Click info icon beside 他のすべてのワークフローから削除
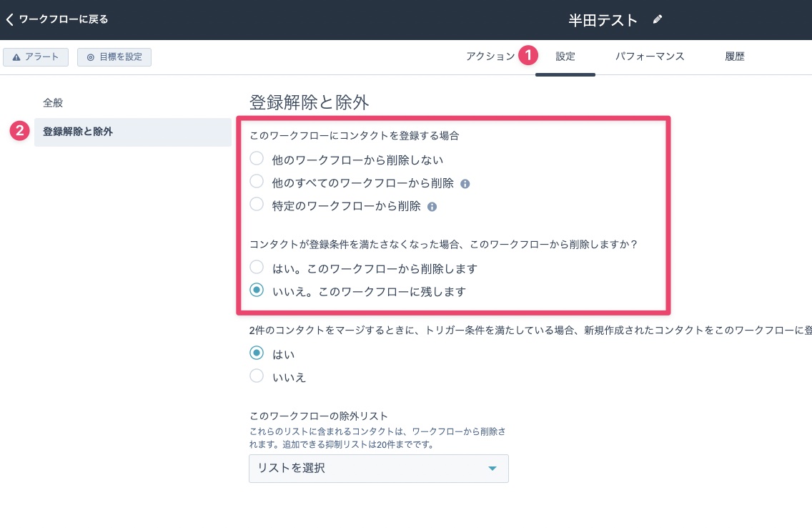 [x=465, y=184]
